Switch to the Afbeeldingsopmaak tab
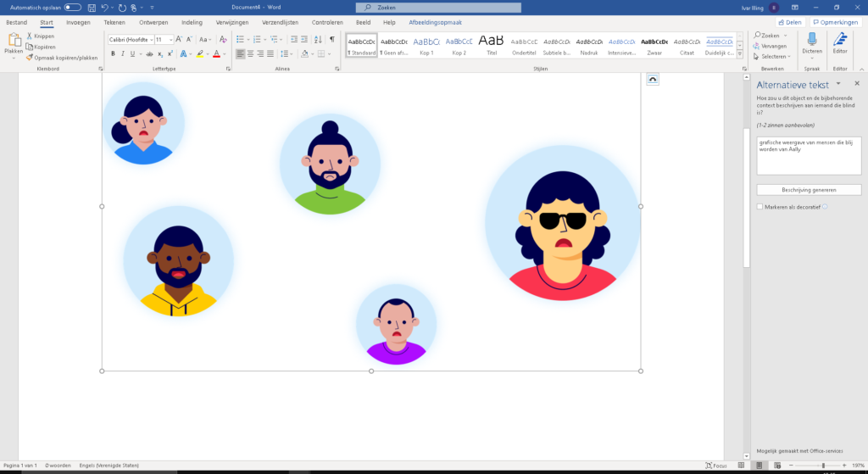The height and width of the screenshot is (474, 868). point(435,22)
